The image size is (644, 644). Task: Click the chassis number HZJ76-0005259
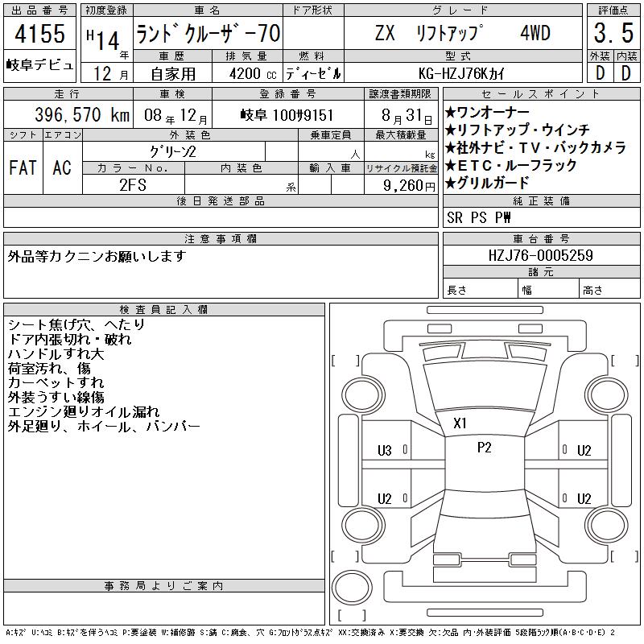(541, 255)
